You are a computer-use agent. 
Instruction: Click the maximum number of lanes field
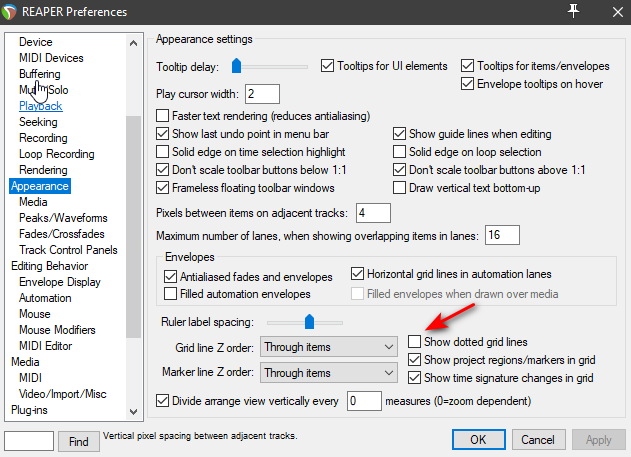coord(502,235)
